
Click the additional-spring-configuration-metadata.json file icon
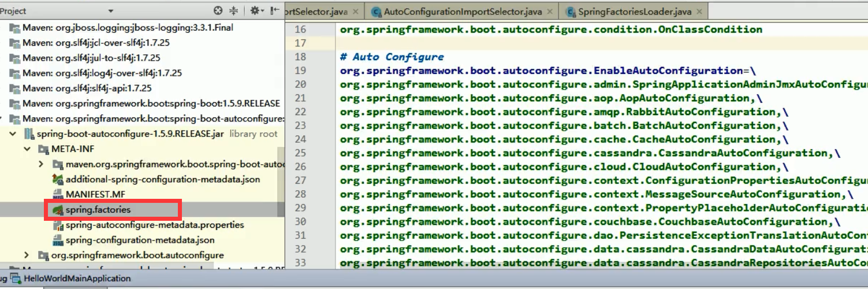point(58,179)
